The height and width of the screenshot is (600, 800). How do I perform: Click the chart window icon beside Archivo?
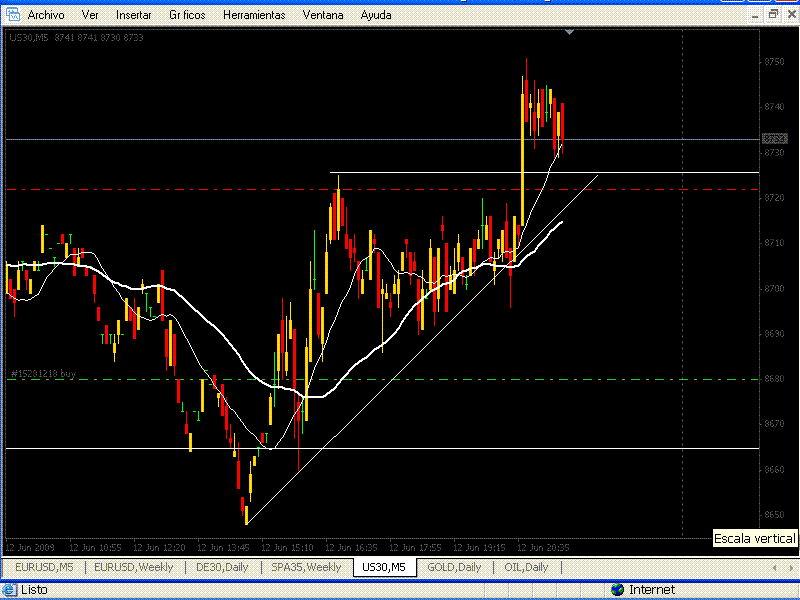[x=13, y=14]
